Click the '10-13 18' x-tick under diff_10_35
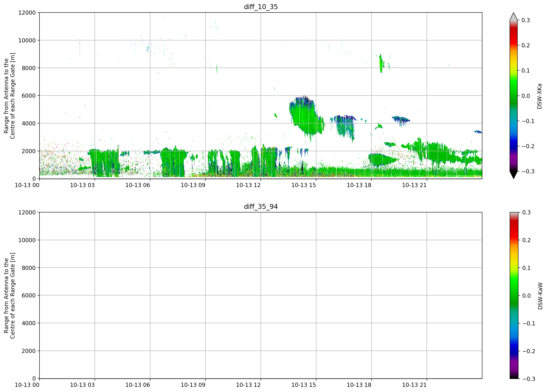The width and height of the screenshot is (547, 392). pyautogui.click(x=359, y=185)
